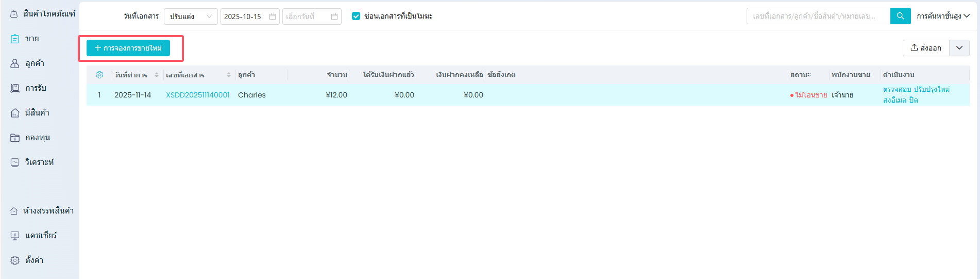
Task: Click การจองการขายใหม่ button
Action: coord(128,48)
